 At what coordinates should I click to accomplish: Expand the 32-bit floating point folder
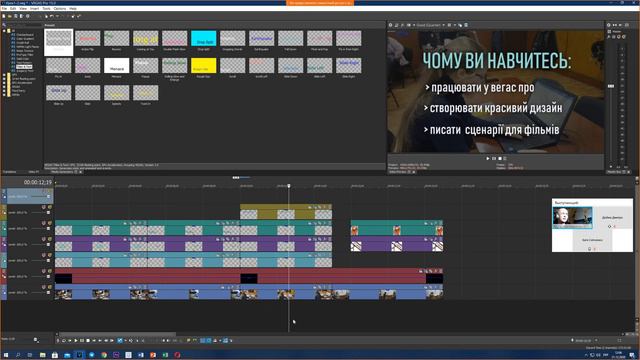[x=4, y=78]
